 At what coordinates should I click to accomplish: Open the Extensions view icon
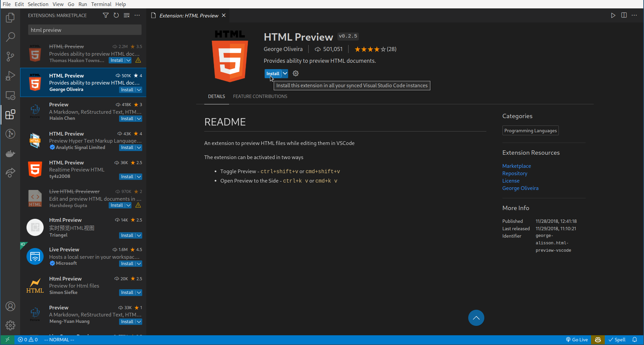tap(10, 114)
